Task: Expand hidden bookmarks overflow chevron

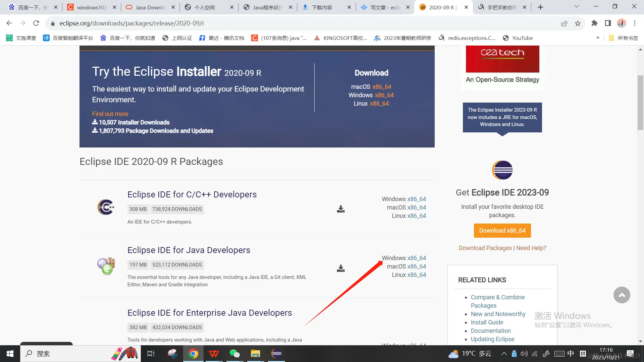Action: 598,38
